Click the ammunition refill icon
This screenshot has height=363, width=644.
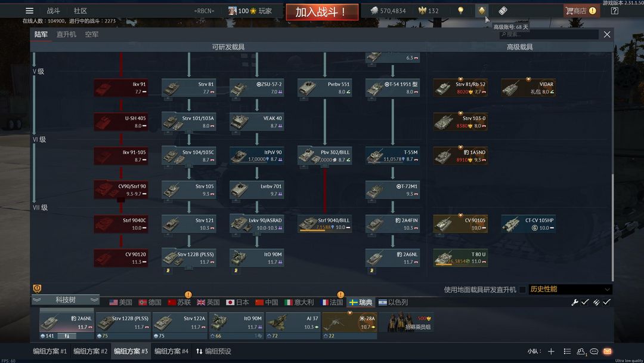coord(596,302)
